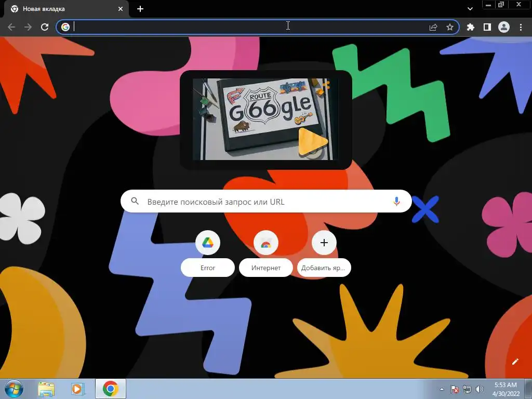
Task: Open the volume speaker icon
Action: (x=480, y=389)
